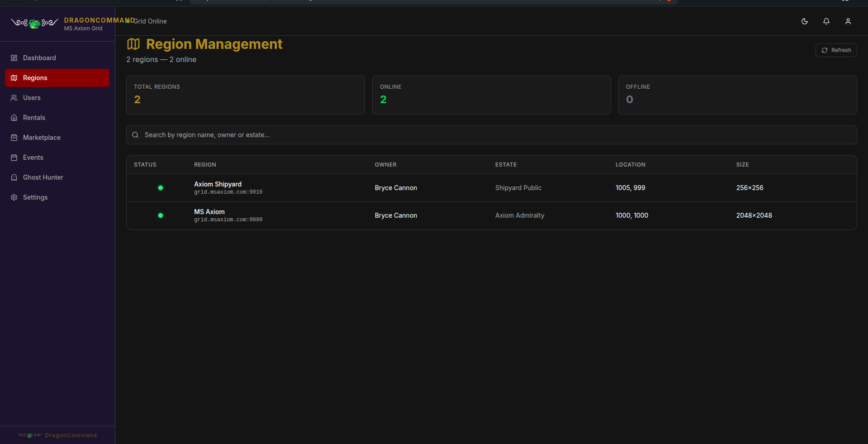Click the Axiom Admiralty estate cell
This screenshot has height=444, width=868.
(520, 215)
